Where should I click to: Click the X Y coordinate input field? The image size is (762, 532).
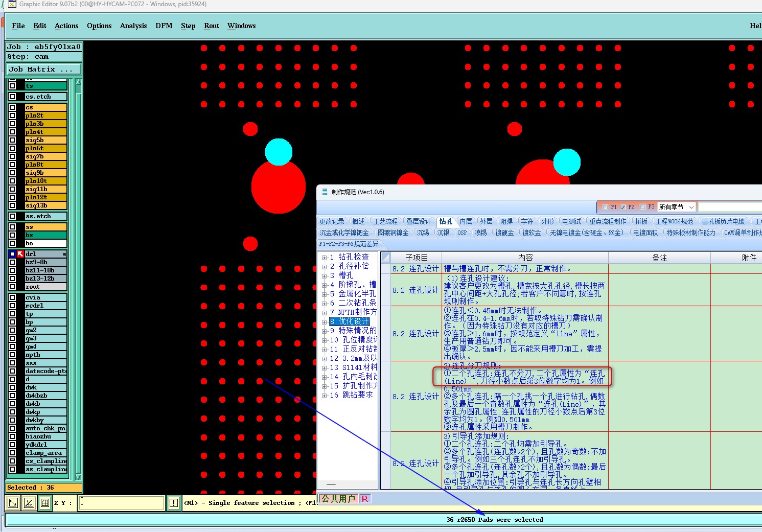click(x=122, y=503)
